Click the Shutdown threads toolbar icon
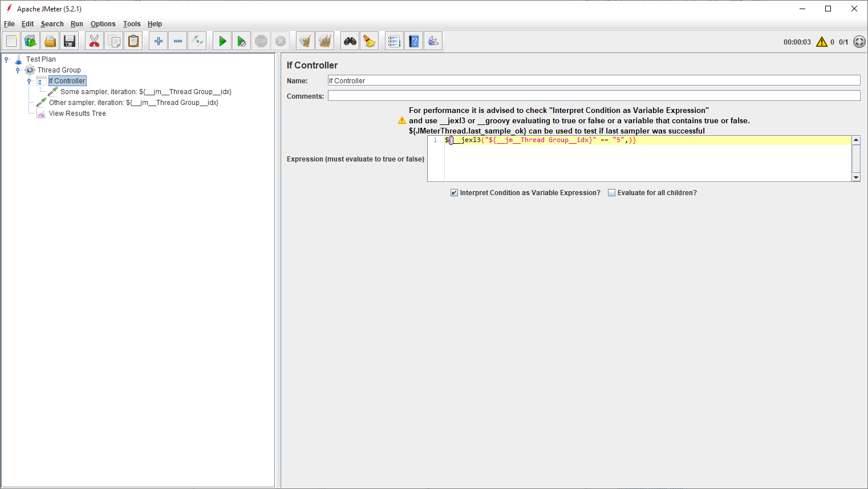Viewport: 868px width, 489px height. pos(281,41)
